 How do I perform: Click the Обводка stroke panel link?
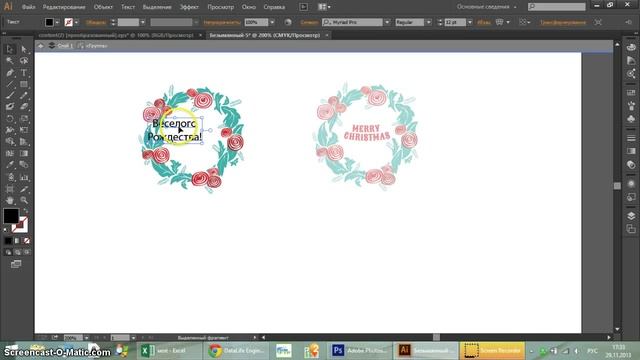coord(96,22)
